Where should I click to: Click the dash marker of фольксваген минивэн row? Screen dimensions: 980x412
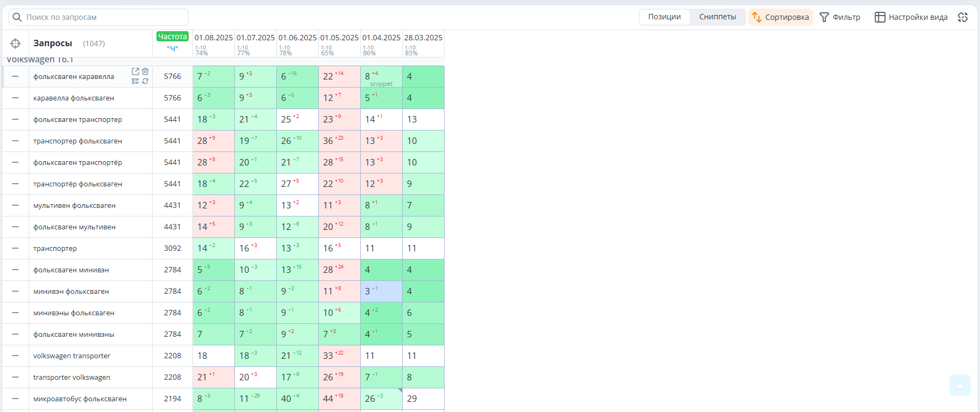point(16,270)
